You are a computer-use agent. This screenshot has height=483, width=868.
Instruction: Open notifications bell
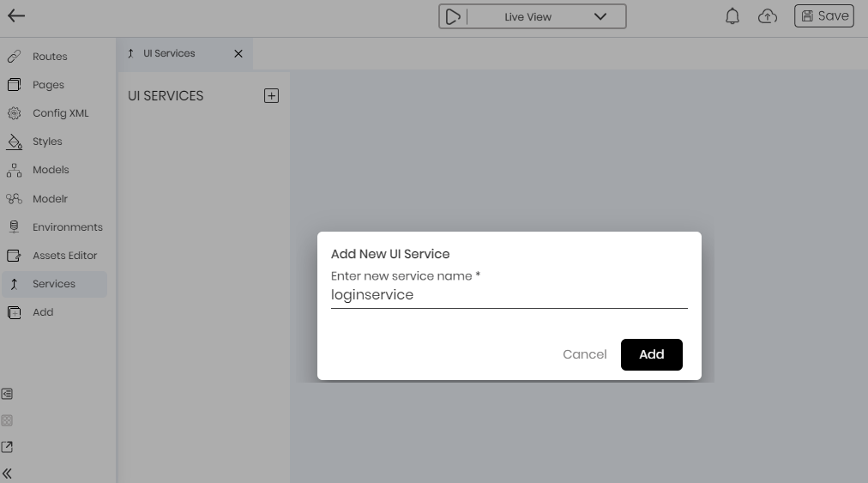pyautogui.click(x=732, y=16)
